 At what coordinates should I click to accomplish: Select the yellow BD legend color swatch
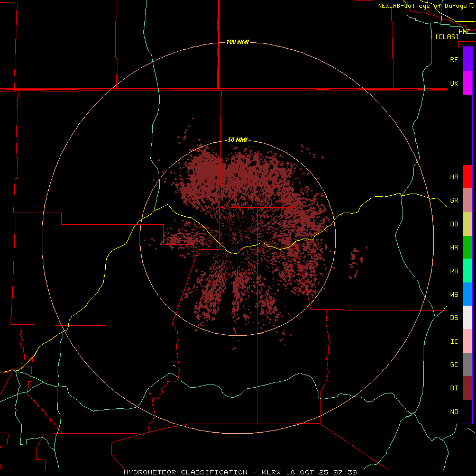[x=467, y=224]
